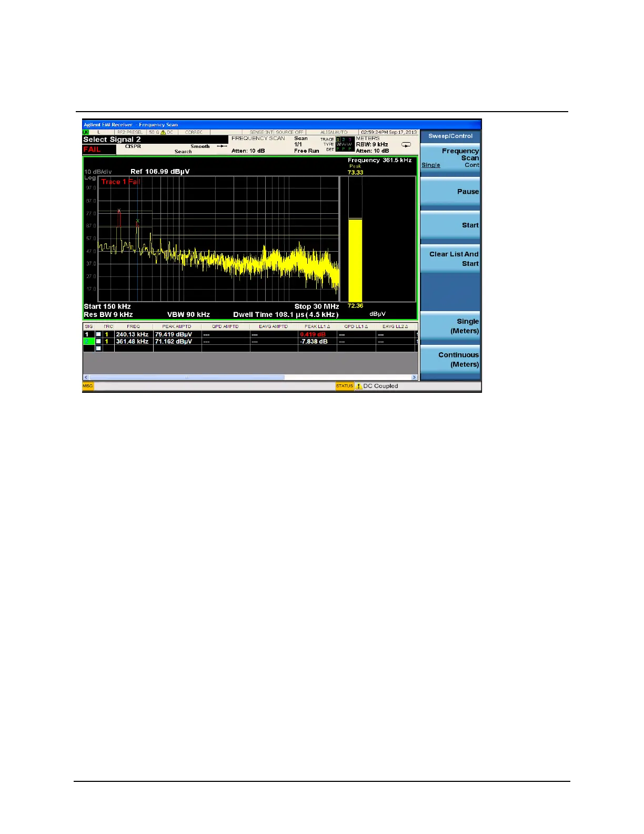Click the Res BW 9 kHz label
The width and height of the screenshot is (644, 834).
point(108,315)
